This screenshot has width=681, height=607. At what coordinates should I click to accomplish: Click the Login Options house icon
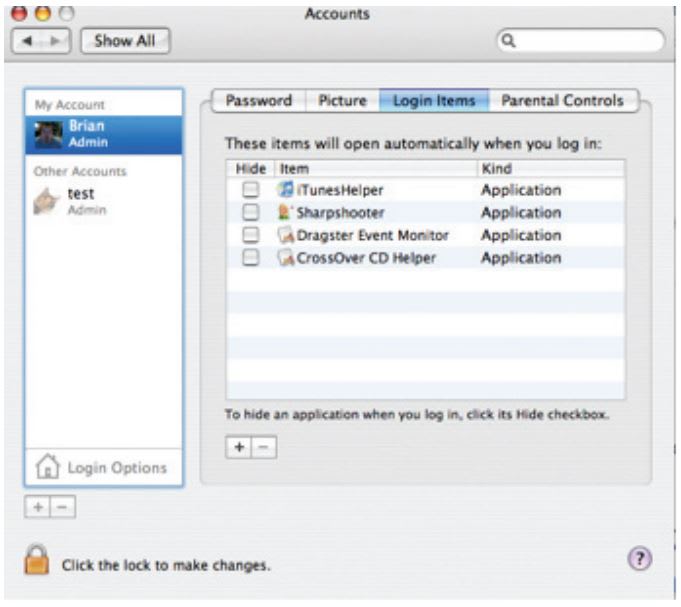coord(47,466)
